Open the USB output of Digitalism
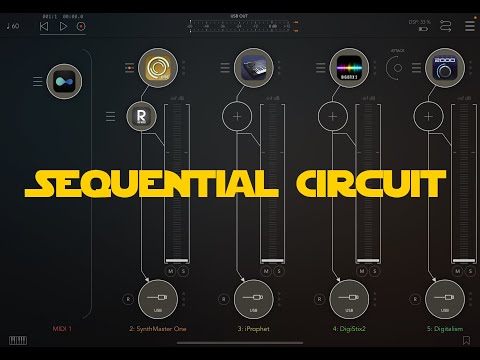Screen dimensions: 480x360 tap(445, 299)
